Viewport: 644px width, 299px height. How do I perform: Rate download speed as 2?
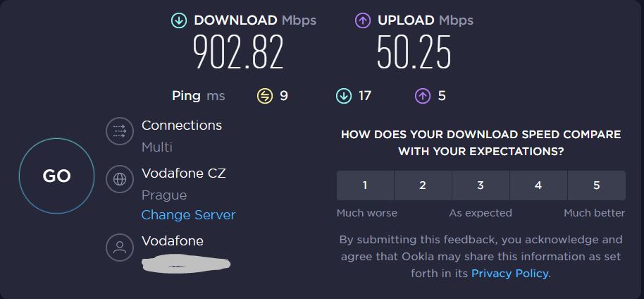[x=423, y=185]
